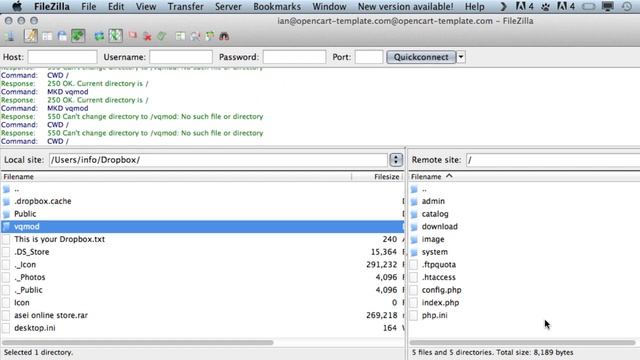Open the Window menu

pos(329,7)
